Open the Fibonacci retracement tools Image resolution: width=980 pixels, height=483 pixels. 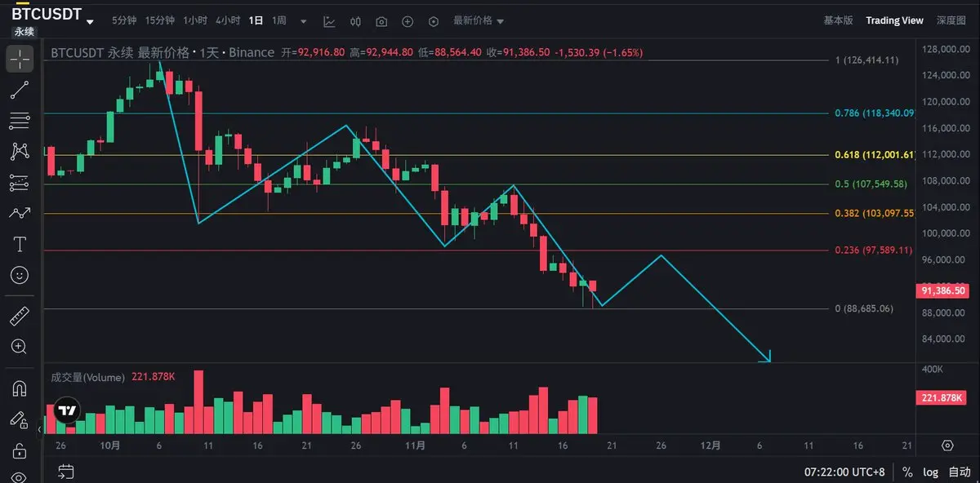point(20,121)
